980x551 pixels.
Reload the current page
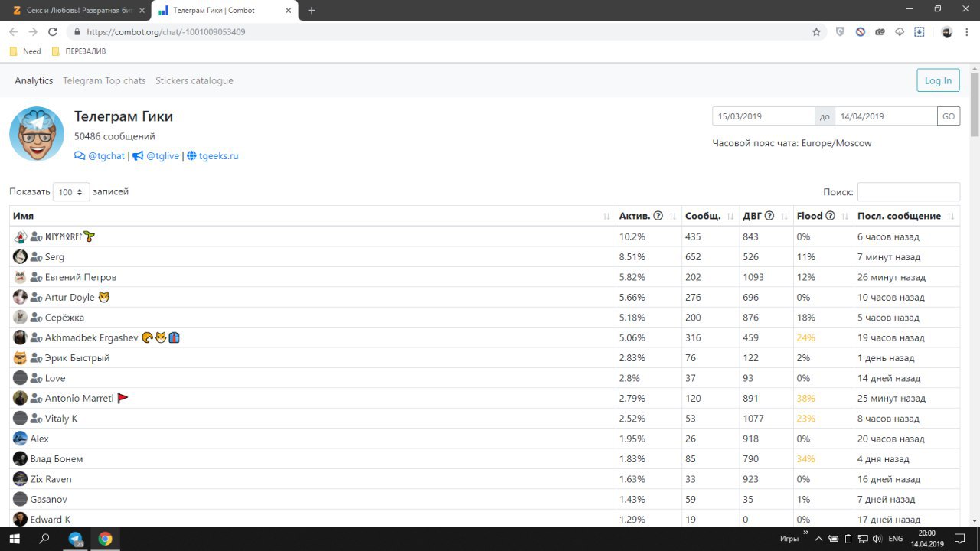tap(53, 32)
